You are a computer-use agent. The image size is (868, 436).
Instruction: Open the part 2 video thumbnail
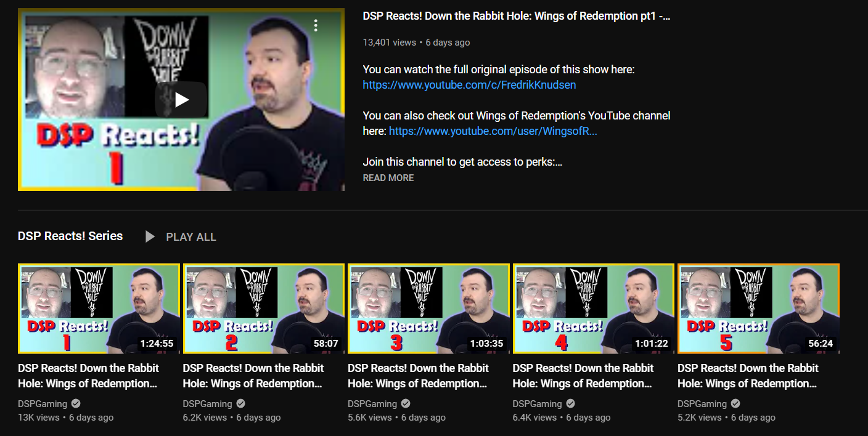coord(264,309)
